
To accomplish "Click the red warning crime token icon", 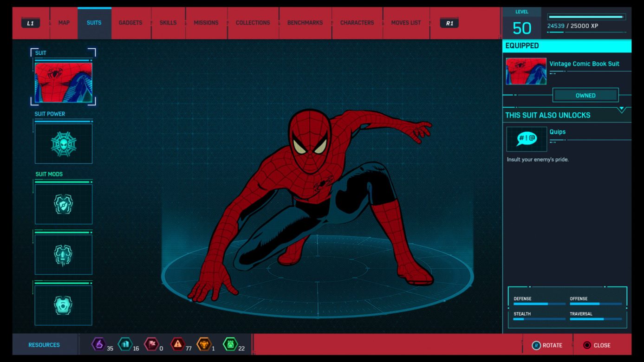I will pyautogui.click(x=178, y=344).
